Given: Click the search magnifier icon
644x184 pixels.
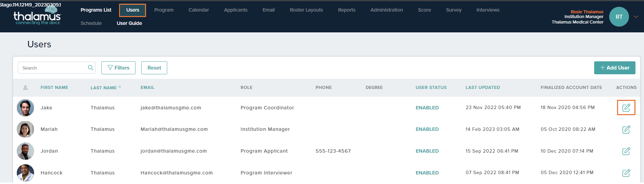Looking at the screenshot, I should (90, 68).
